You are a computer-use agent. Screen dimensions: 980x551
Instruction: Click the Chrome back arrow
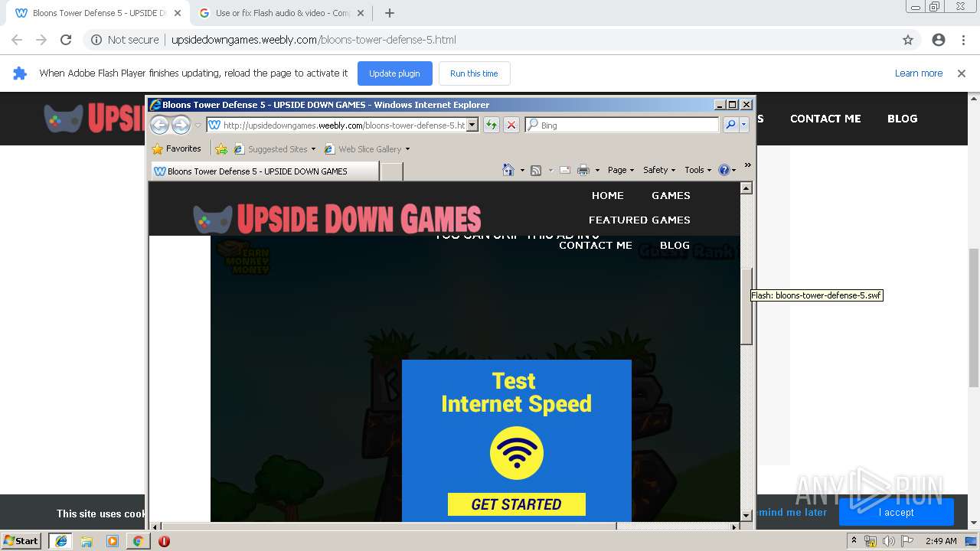click(17, 40)
